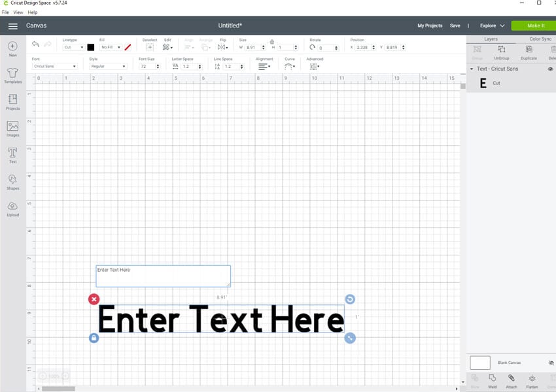Open the Help menu
The image size is (556, 392).
pyautogui.click(x=33, y=12)
